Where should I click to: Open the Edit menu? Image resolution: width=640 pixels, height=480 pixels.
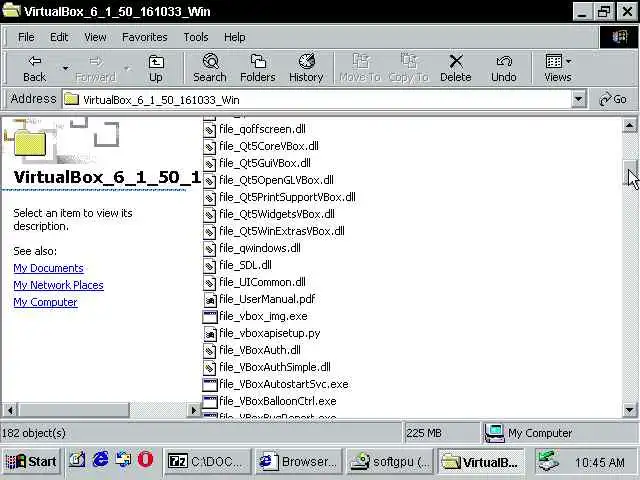tap(59, 37)
